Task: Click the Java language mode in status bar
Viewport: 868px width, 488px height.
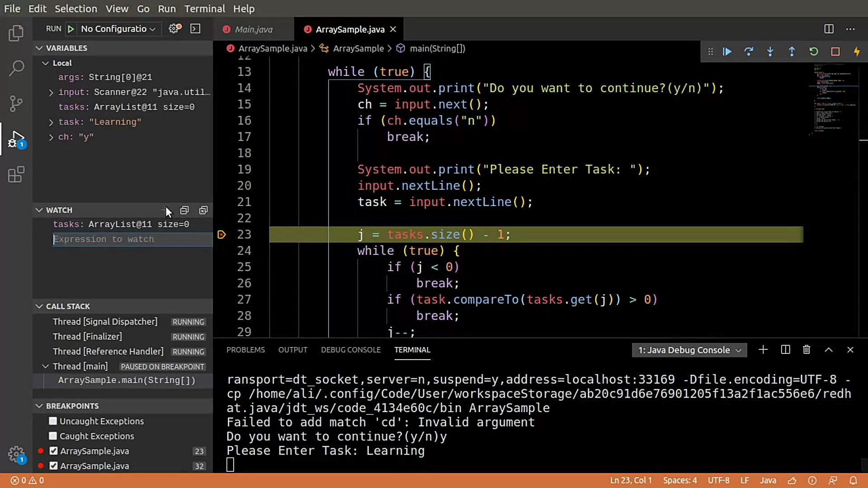Action: (768, 480)
